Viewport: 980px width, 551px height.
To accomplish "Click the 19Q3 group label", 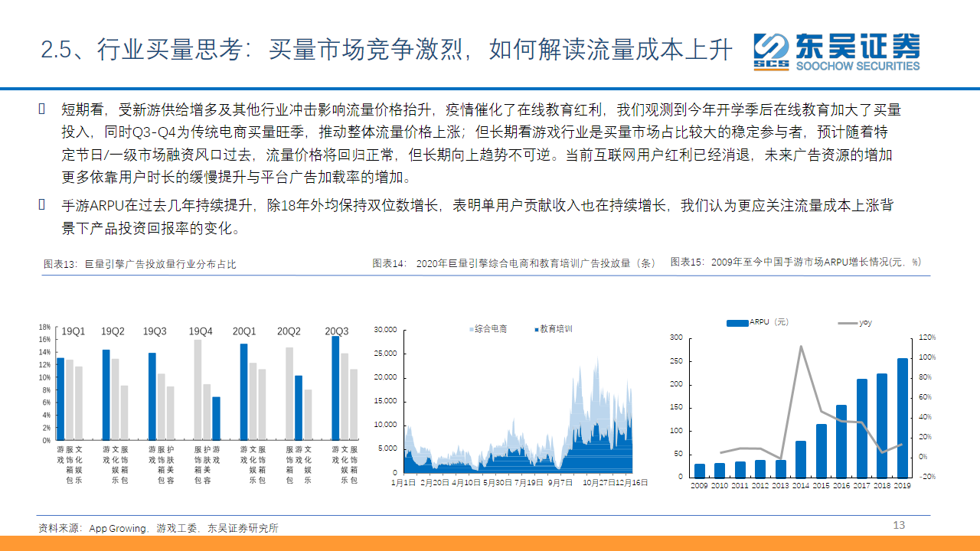I will 155,331.
